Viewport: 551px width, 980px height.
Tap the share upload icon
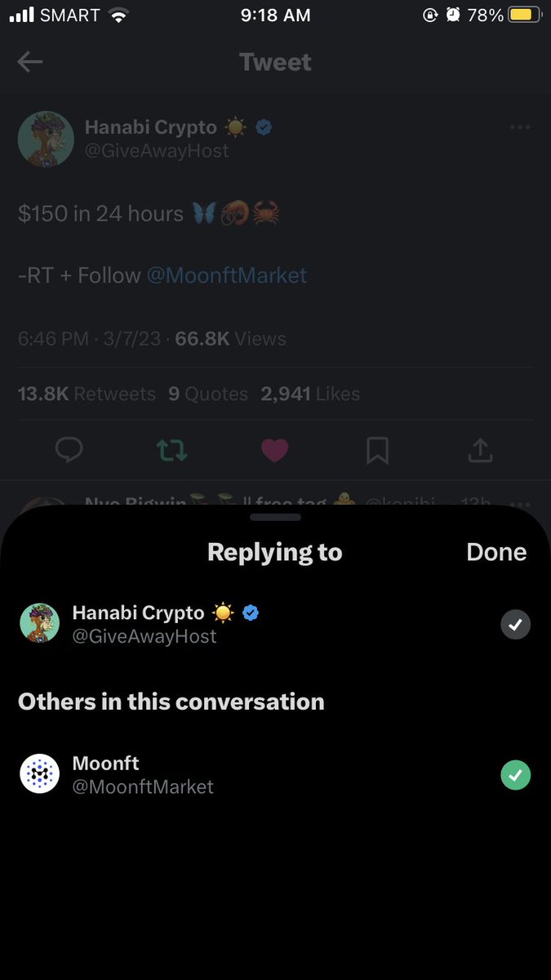[x=481, y=449]
